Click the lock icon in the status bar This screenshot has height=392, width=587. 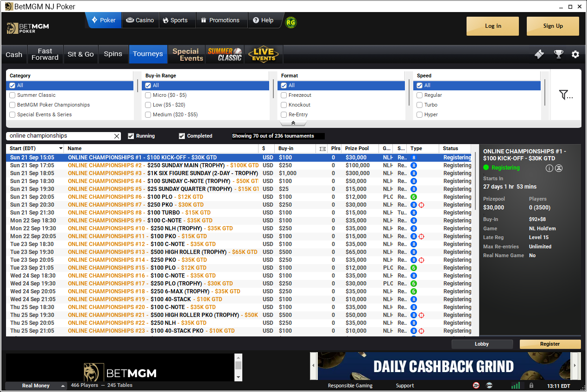[531, 385]
